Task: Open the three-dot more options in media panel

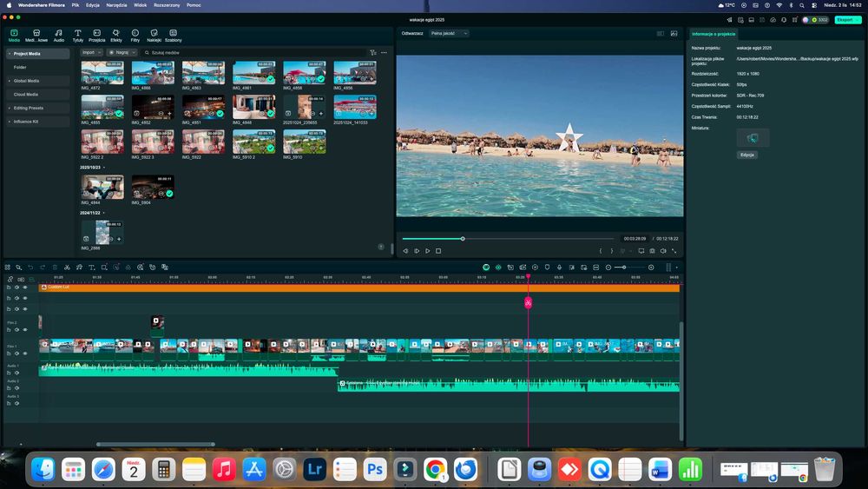Action: (385, 53)
